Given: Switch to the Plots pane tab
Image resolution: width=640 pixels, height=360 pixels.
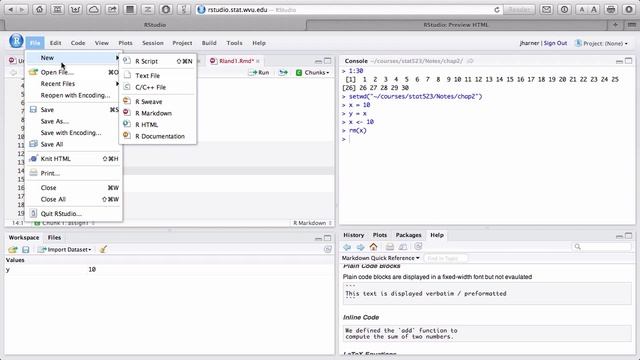Looking at the screenshot, I should (380, 235).
